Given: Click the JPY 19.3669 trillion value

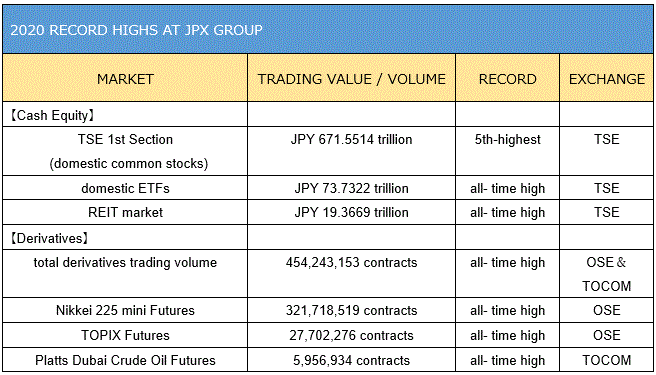Looking at the screenshot, I should pyautogui.click(x=351, y=212).
